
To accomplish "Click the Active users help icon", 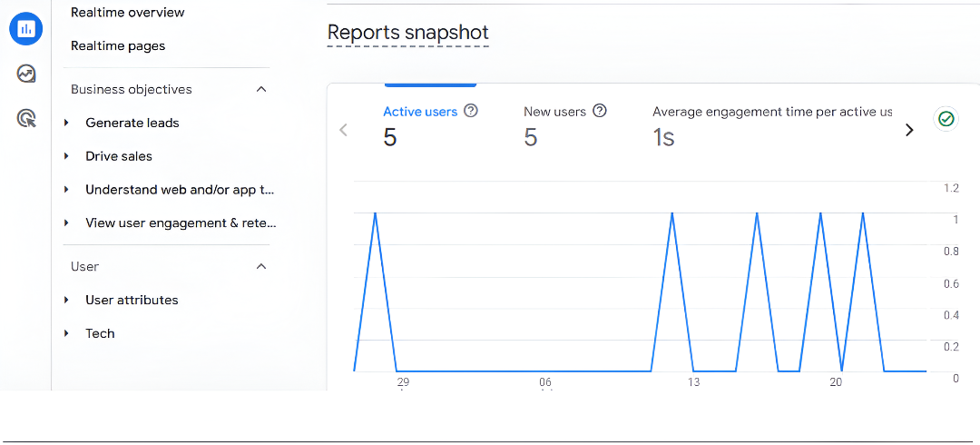I will [x=471, y=112].
